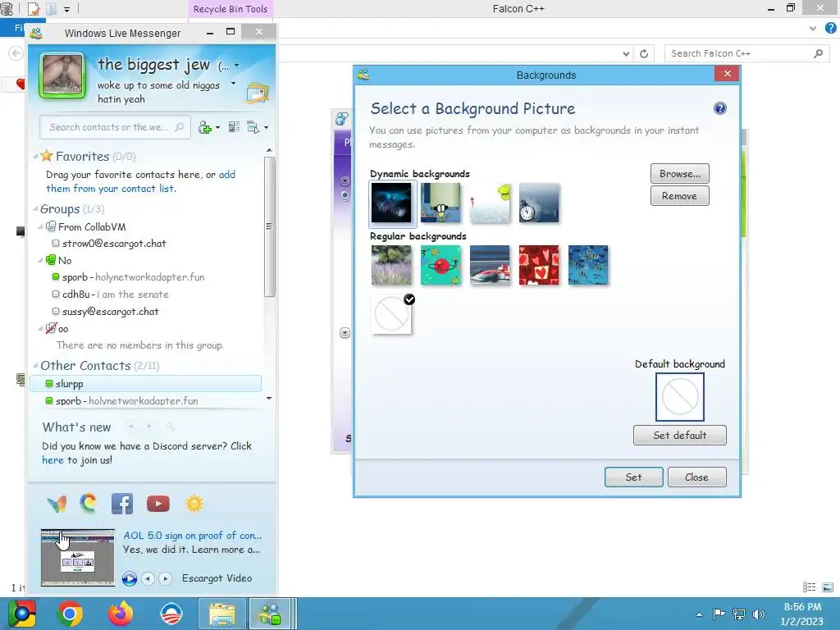This screenshot has height=630, width=840.
Task: Click the Close button in Backgrounds dialog
Action: 697,477
